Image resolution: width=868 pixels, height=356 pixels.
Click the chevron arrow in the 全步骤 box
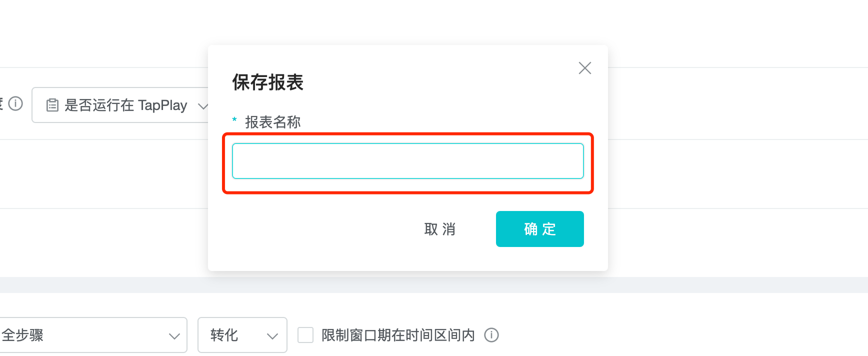click(x=174, y=336)
